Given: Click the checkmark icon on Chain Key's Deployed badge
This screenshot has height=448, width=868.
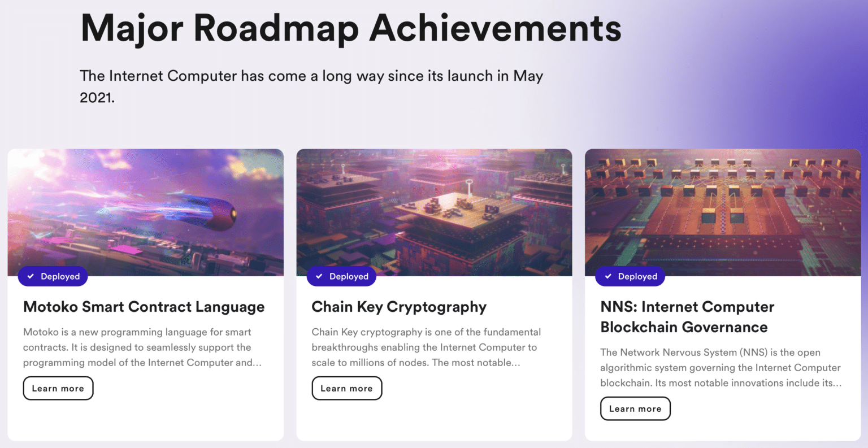Looking at the screenshot, I should pyautogui.click(x=319, y=276).
